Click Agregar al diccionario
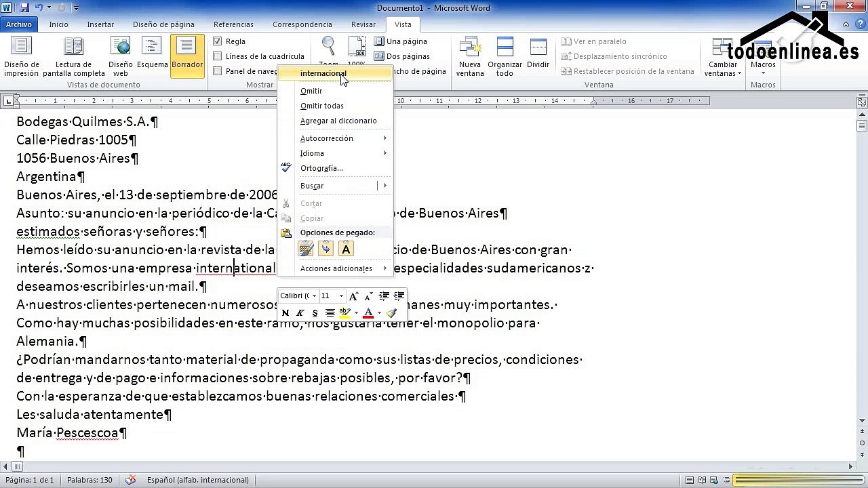This screenshot has width=868, height=488. (x=338, y=121)
